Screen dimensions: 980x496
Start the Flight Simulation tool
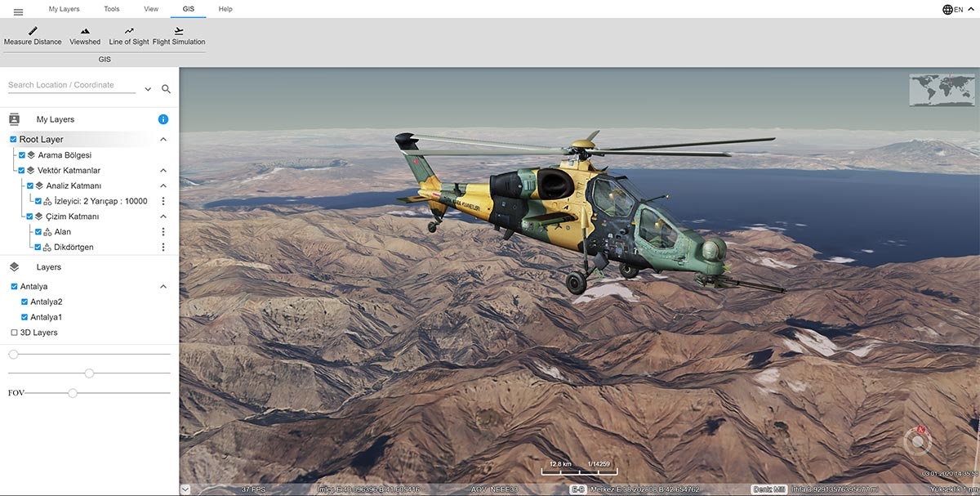(179, 36)
